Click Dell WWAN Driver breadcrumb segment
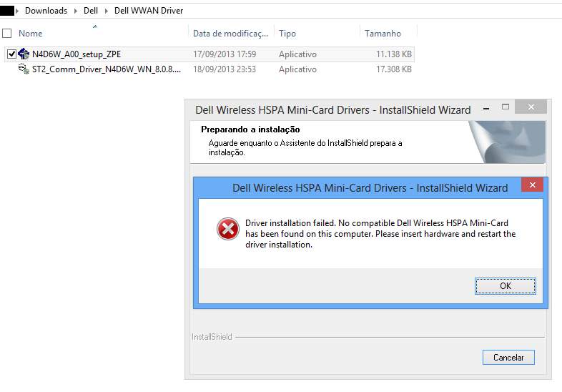The width and height of the screenshot is (562, 392). pos(149,11)
